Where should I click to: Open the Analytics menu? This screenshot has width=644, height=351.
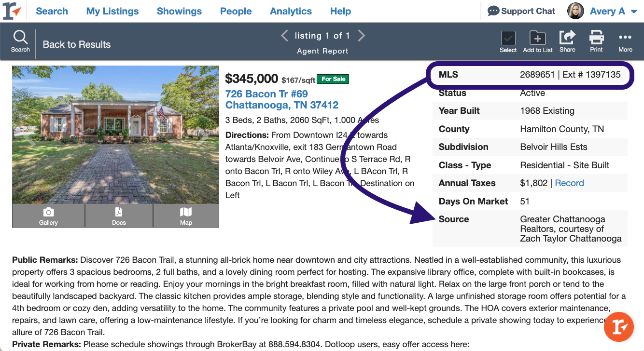(291, 11)
